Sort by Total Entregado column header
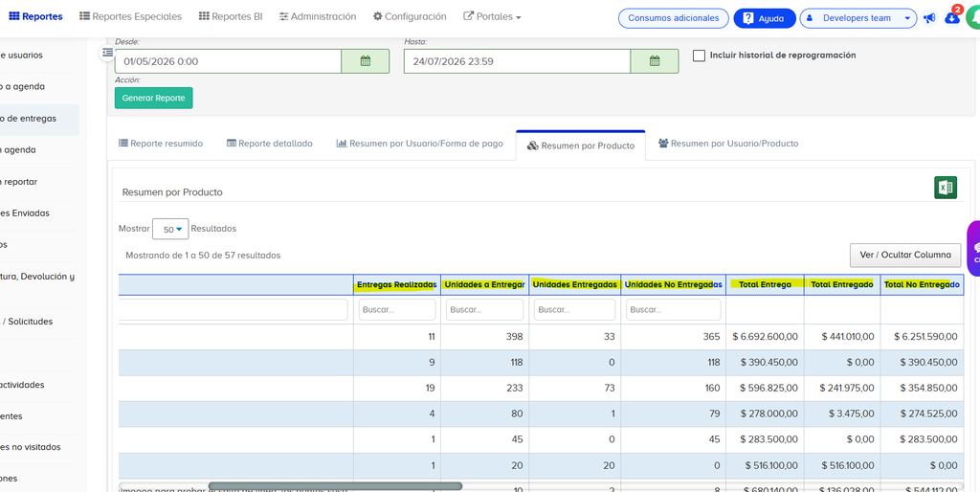 [842, 284]
